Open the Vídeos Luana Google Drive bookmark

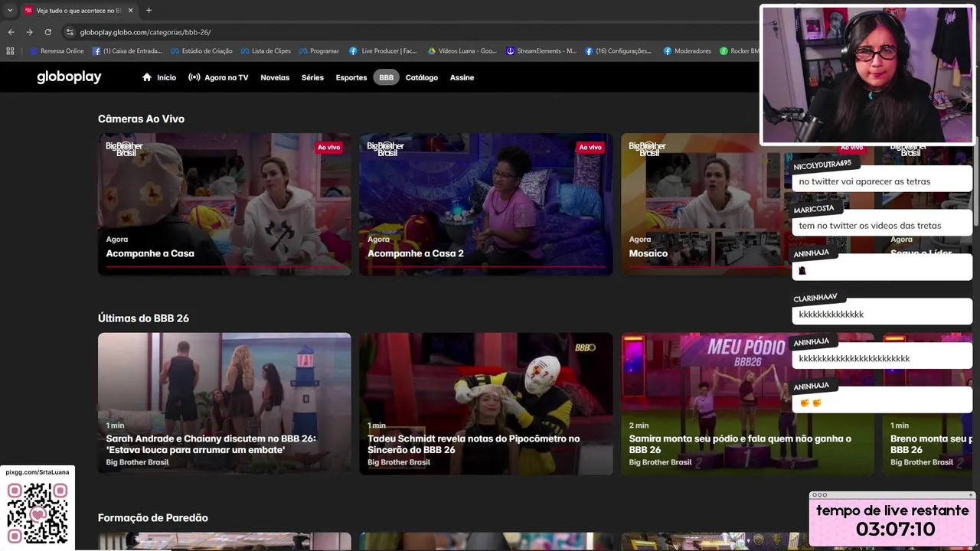(x=462, y=51)
